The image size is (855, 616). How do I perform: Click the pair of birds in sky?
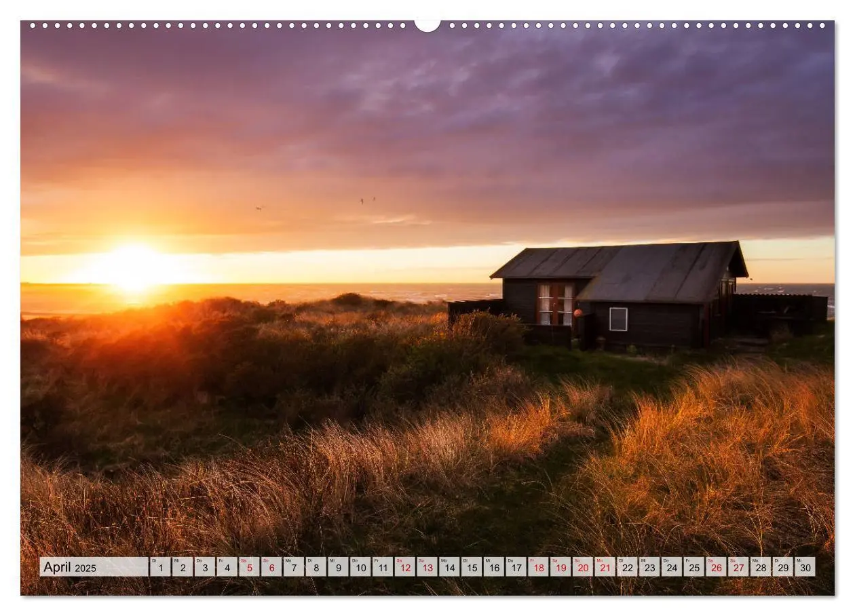click(367, 200)
